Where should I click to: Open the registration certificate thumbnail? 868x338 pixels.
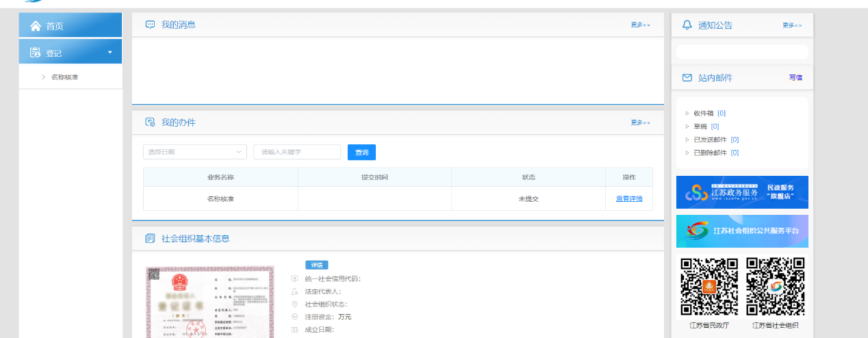pyautogui.click(x=209, y=302)
